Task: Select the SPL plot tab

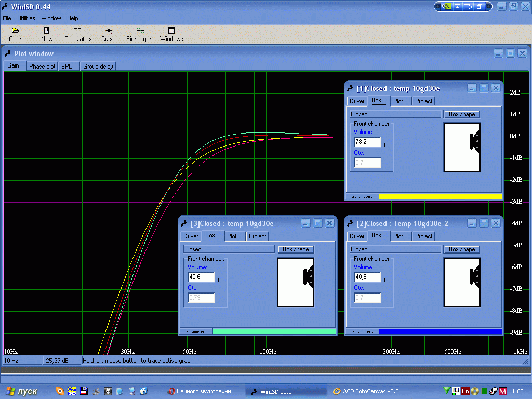Action: [x=68, y=66]
